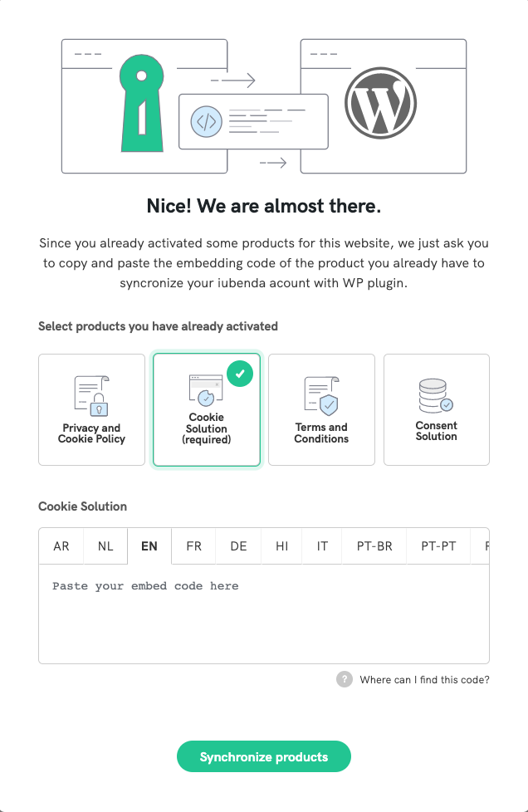Click the Privacy and Cookie Policy document icon
Viewport: 528px width, 812px height.
click(x=91, y=391)
